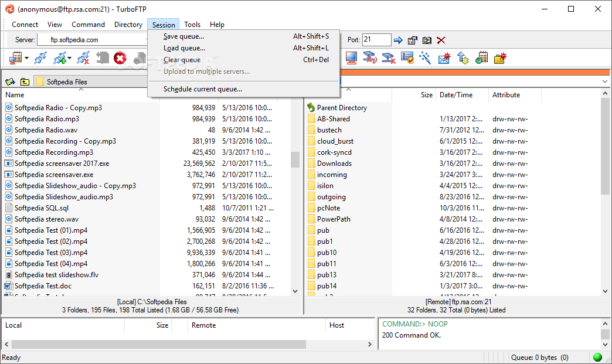The image size is (612, 364).
Task: Select Softpedia screensaver 2017.exe file
Action: 62,164
